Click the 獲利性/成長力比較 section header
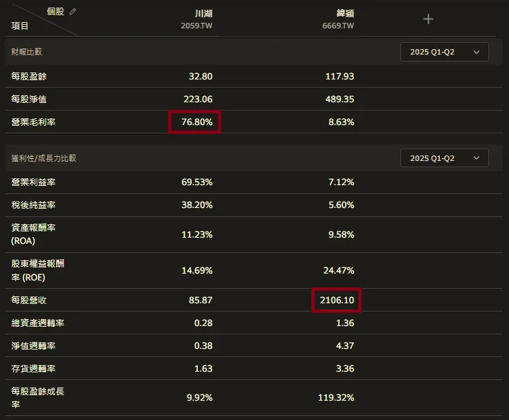This screenshot has height=420, width=509. [x=44, y=158]
